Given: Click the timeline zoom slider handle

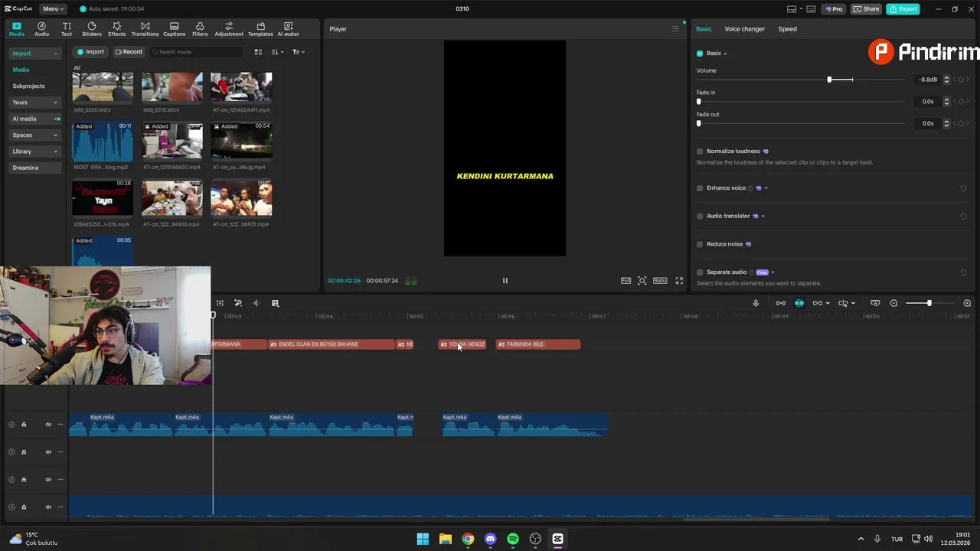Looking at the screenshot, I should pyautogui.click(x=929, y=303).
